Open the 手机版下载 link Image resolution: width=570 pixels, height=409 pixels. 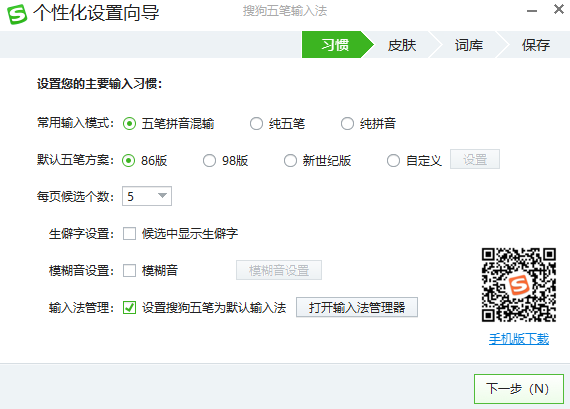pos(519,339)
